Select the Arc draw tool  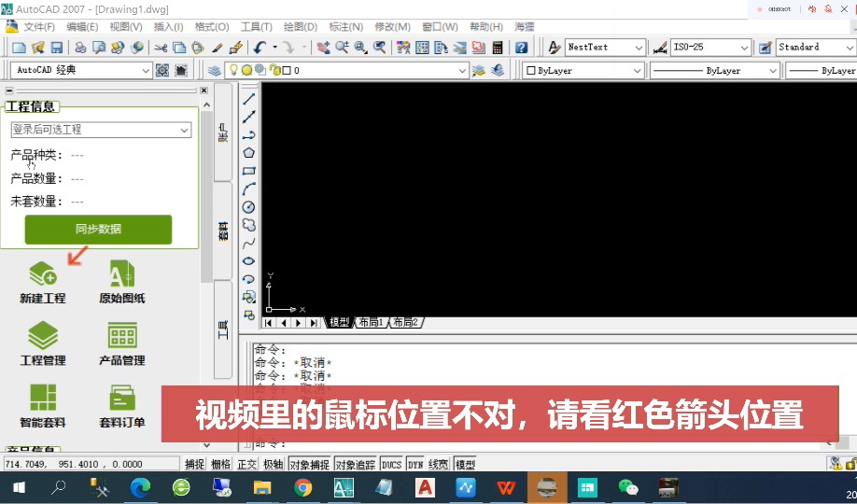tap(248, 189)
